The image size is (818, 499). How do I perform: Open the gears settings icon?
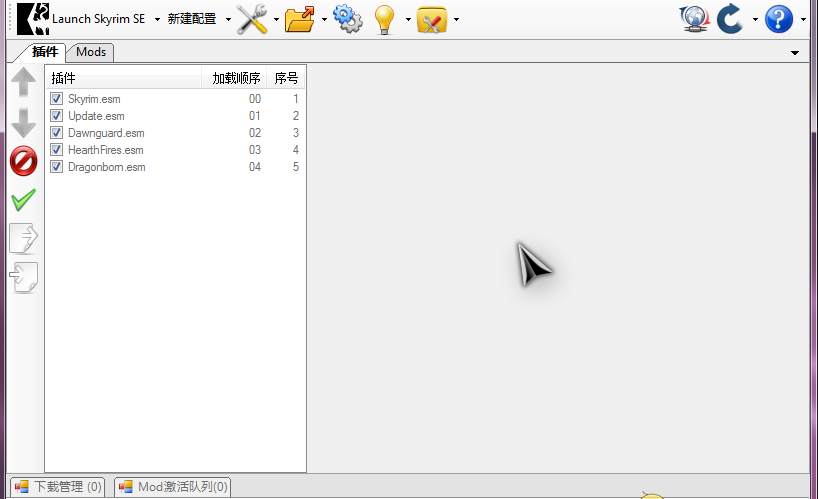347,19
